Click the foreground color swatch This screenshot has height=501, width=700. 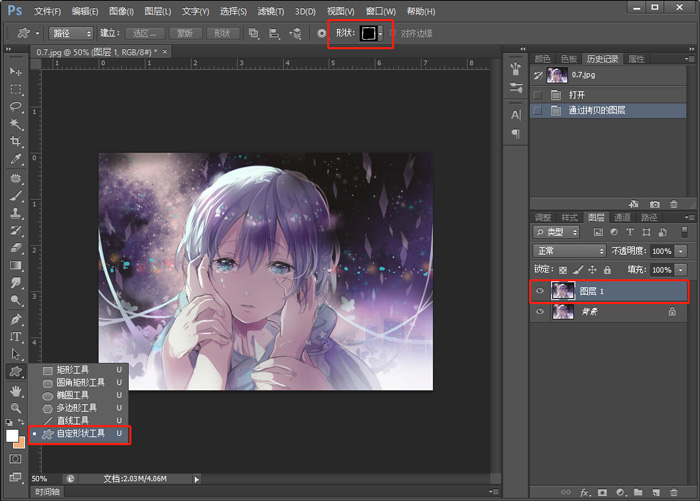click(13, 436)
